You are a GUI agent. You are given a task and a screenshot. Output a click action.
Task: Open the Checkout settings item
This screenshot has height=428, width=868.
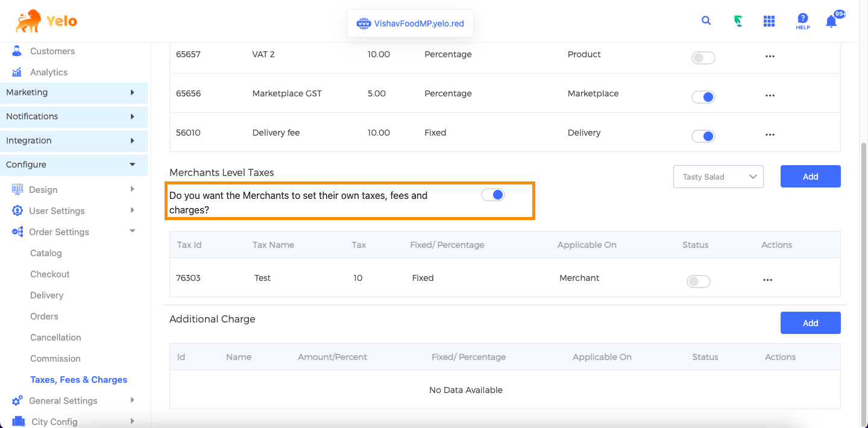[x=50, y=274]
